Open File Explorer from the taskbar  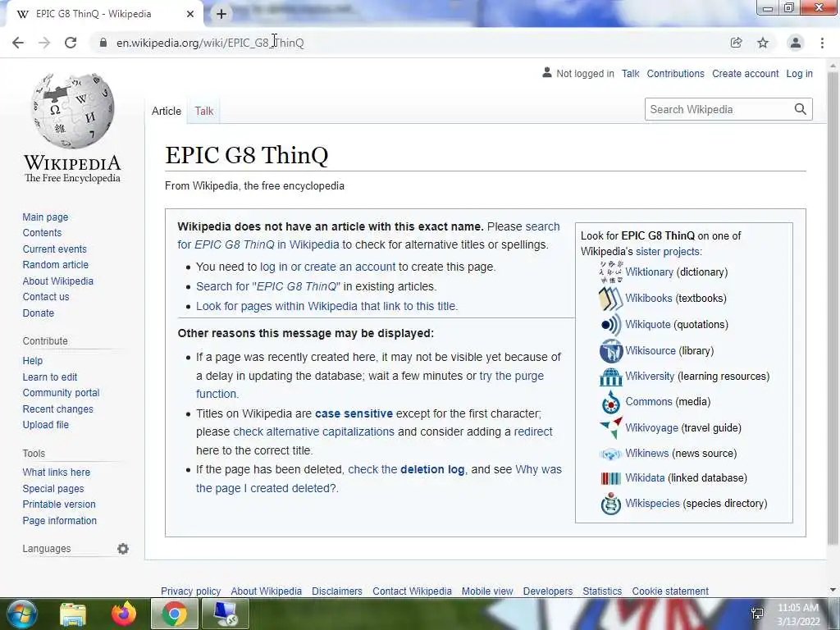(x=73, y=614)
